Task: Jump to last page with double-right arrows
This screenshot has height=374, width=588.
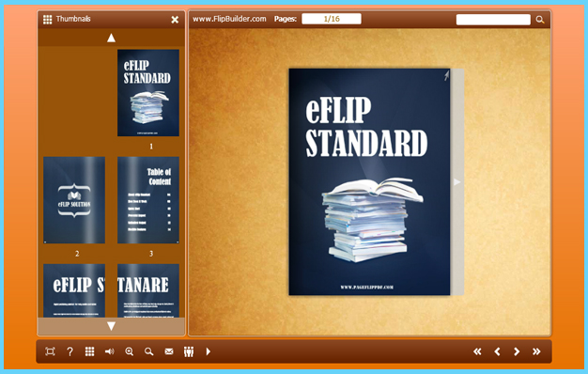Action: pos(536,351)
